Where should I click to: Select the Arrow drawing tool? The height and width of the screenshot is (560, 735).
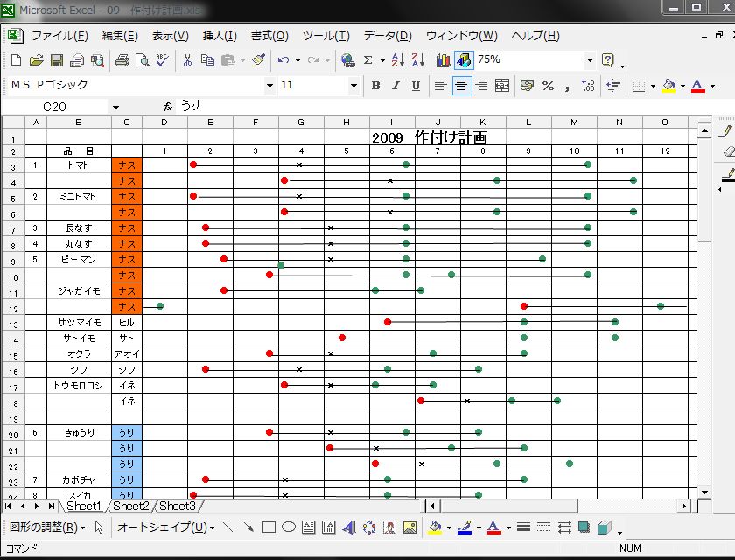pos(248,528)
